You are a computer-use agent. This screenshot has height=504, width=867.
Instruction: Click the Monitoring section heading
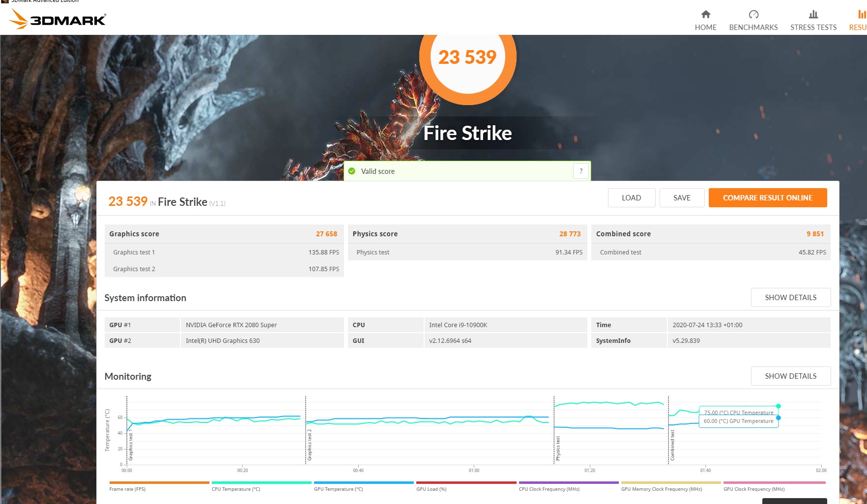click(x=128, y=376)
